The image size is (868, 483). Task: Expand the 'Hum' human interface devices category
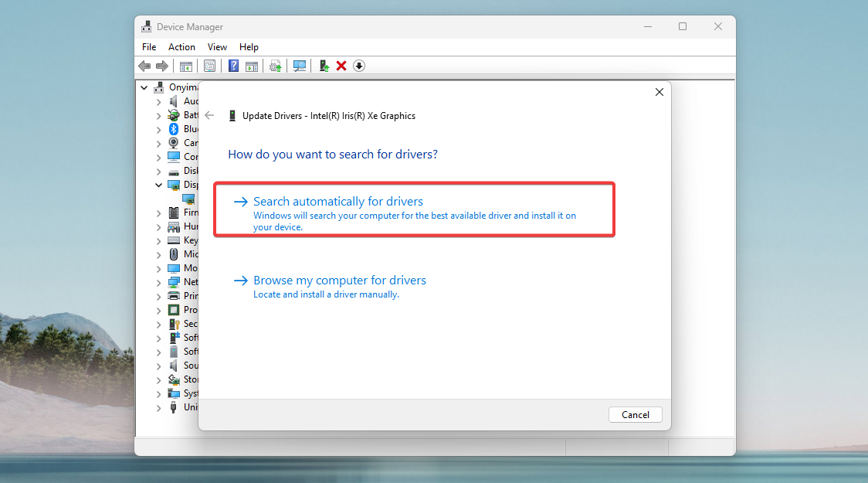[x=158, y=227]
